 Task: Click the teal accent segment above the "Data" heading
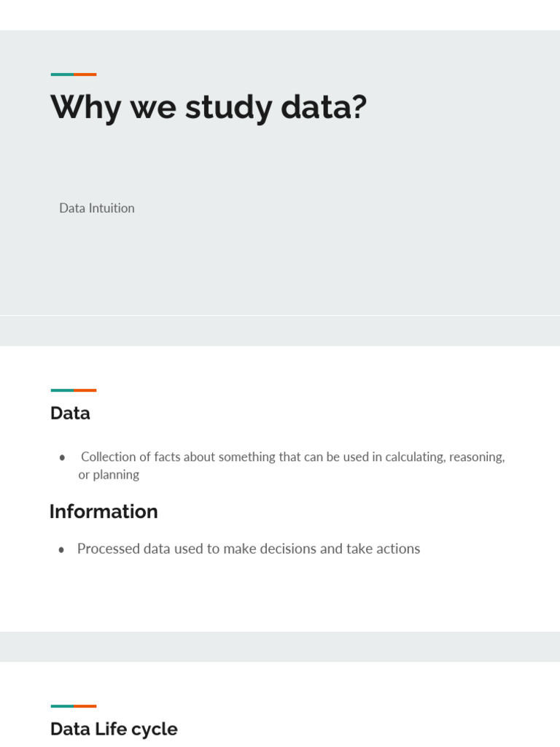coord(62,390)
